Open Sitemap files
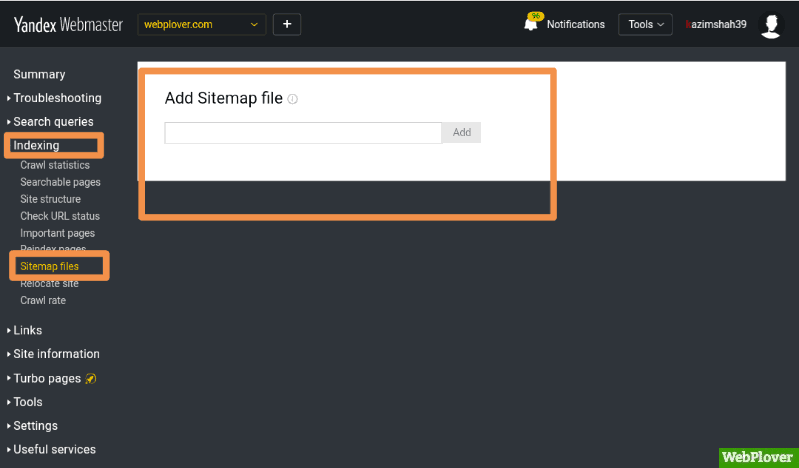 (x=49, y=266)
